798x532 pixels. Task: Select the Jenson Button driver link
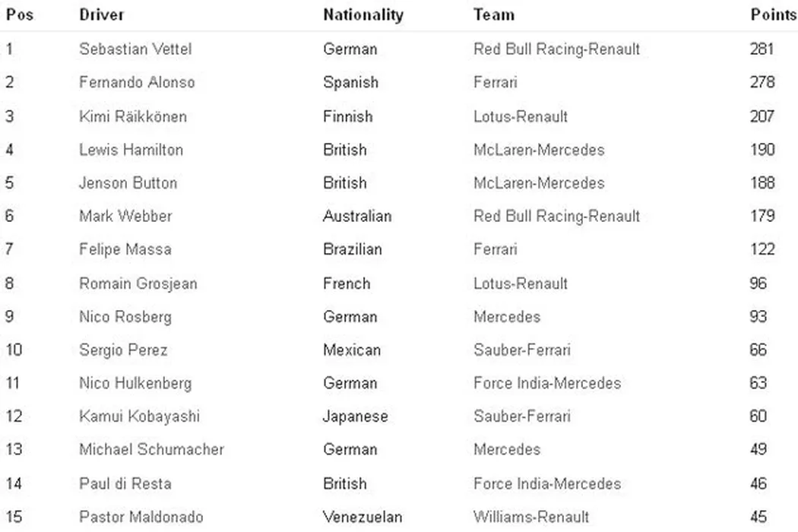pos(128,183)
